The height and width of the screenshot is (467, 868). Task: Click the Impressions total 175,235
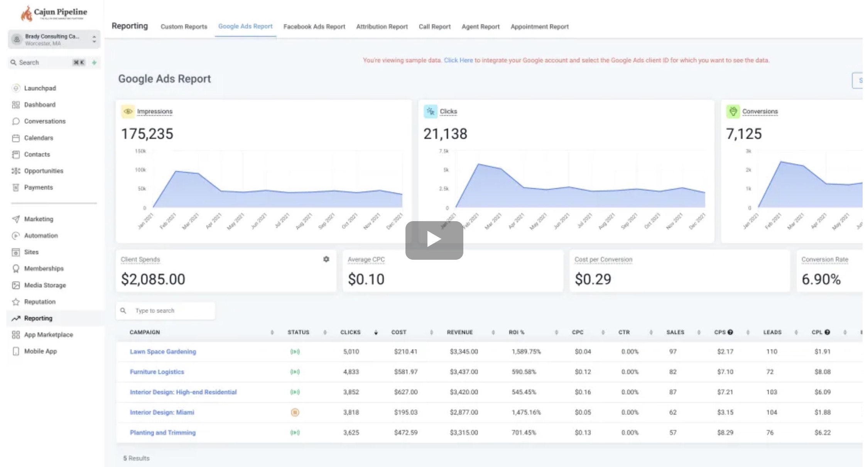[147, 134]
